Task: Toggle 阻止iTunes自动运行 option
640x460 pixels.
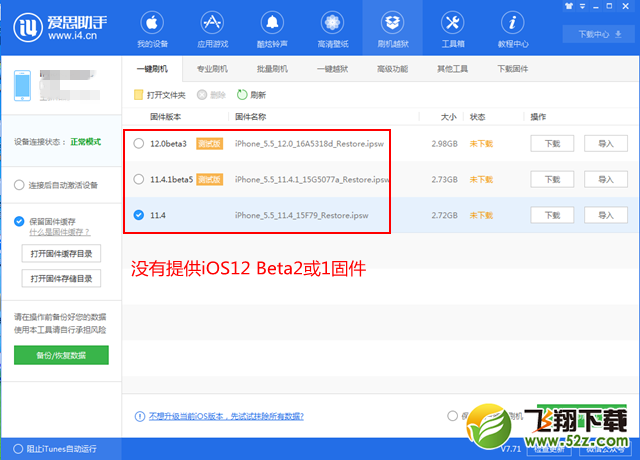Action: click(18, 449)
